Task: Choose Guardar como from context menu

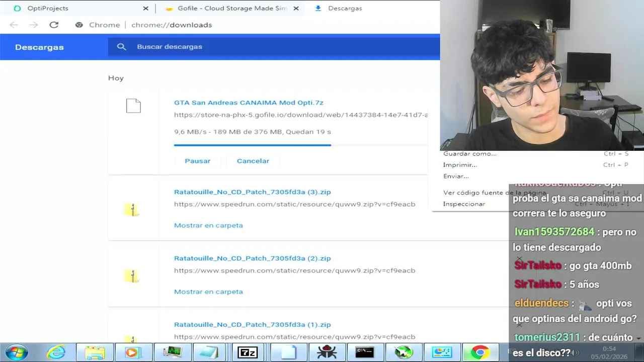Action: point(470,153)
